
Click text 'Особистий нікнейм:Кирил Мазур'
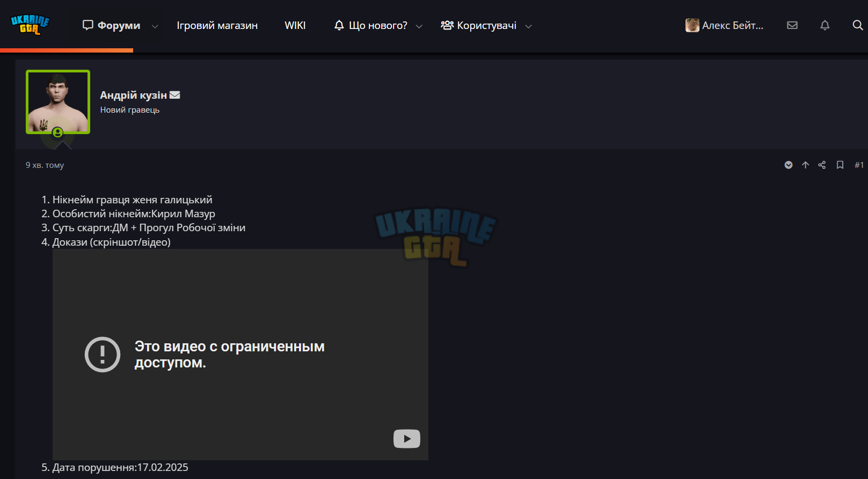(134, 213)
